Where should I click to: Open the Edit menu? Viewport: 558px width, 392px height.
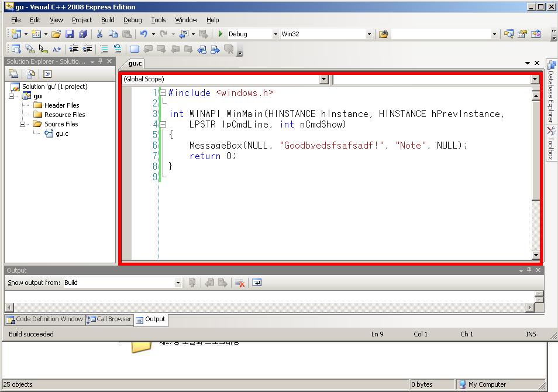[35, 20]
